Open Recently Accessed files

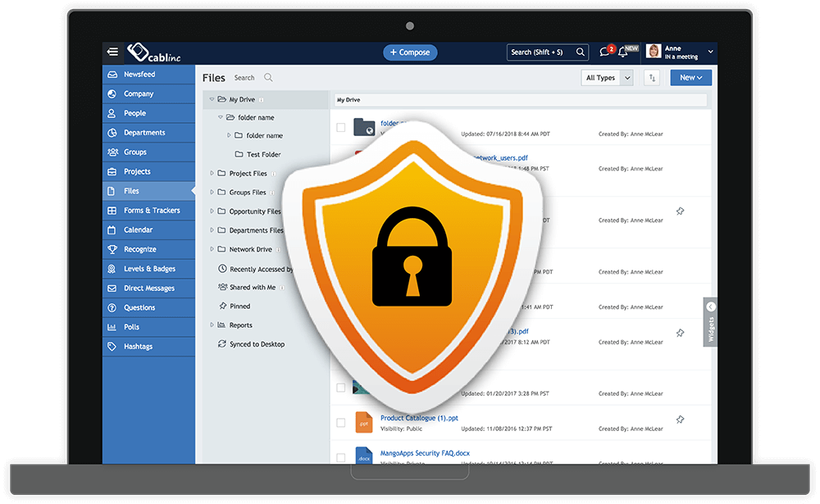pyautogui.click(x=261, y=269)
